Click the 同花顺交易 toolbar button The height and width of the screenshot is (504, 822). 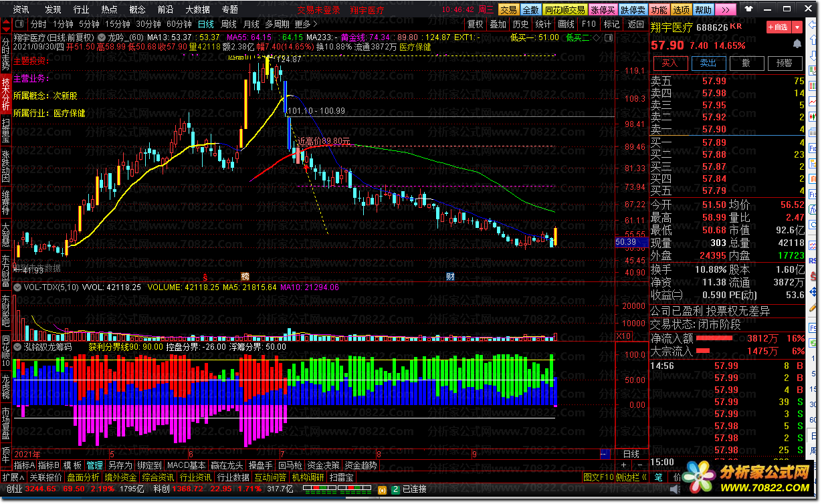tap(565, 10)
